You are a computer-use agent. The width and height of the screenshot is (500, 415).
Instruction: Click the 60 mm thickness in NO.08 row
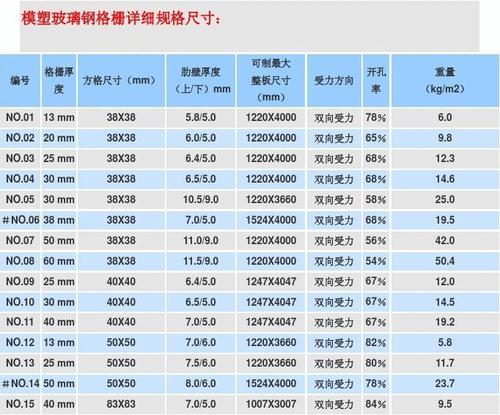pos(59,261)
